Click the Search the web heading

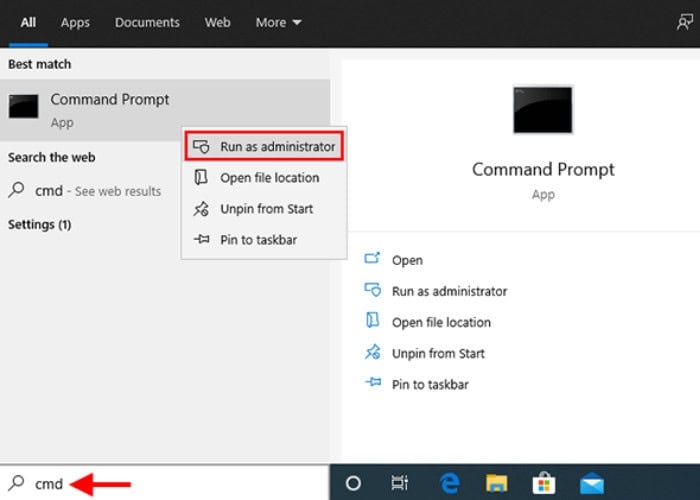click(x=51, y=158)
